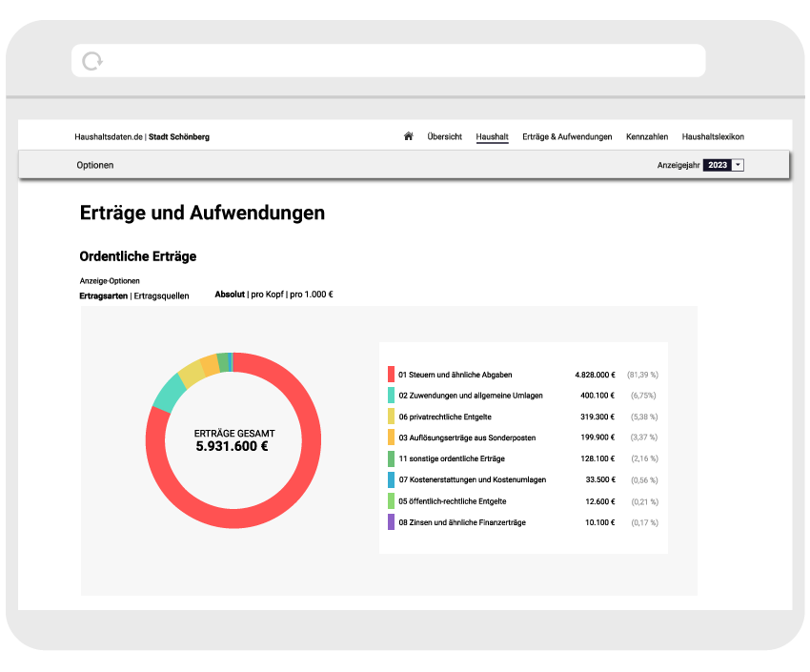Open the Haushaltslexikon menu item

[713, 137]
